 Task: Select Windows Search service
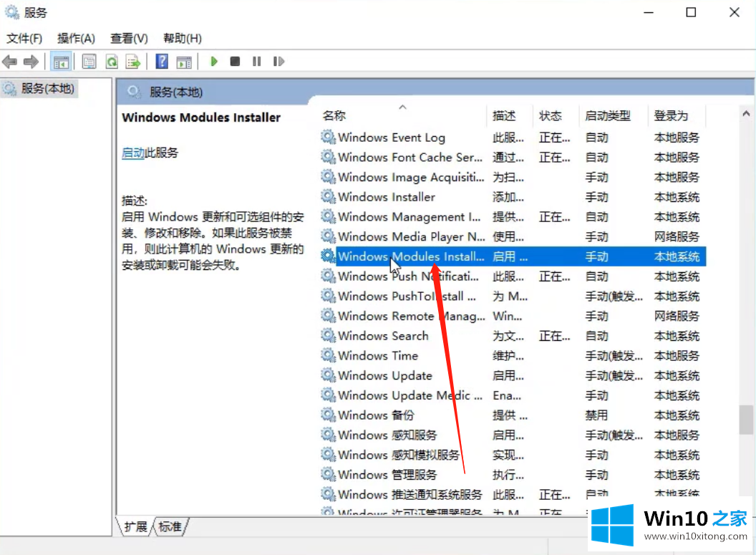513,336
